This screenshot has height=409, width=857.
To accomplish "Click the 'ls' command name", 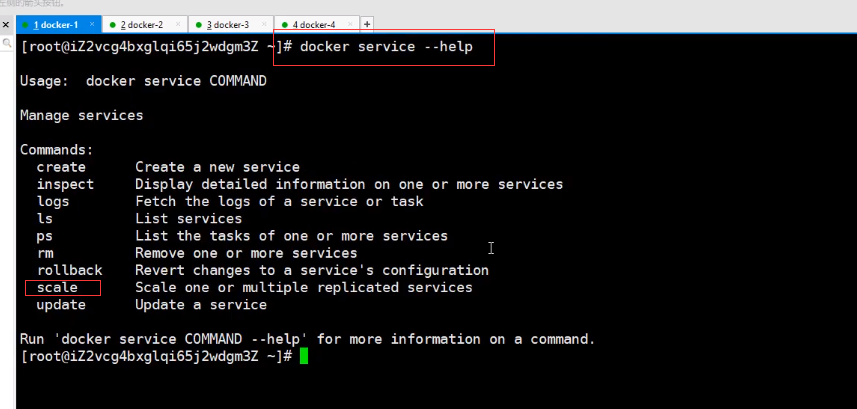I will click(45, 219).
